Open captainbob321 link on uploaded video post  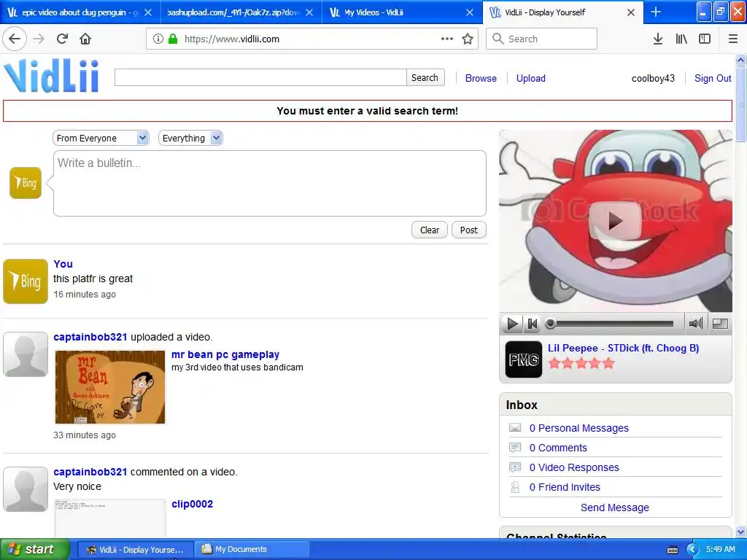[x=90, y=337]
